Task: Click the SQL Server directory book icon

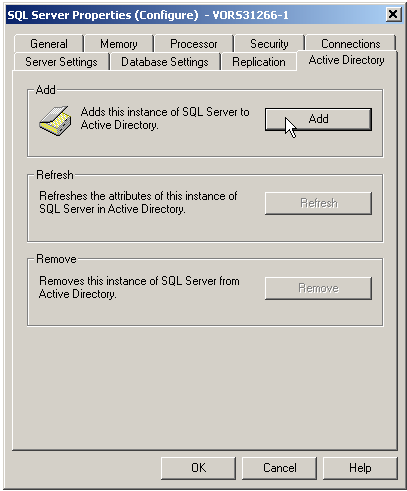Action: [x=55, y=121]
